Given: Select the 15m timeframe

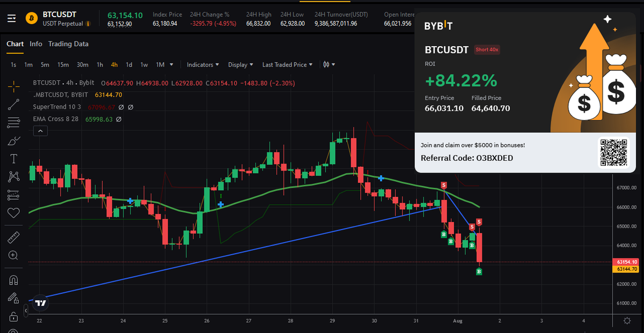Looking at the screenshot, I should pos(63,64).
